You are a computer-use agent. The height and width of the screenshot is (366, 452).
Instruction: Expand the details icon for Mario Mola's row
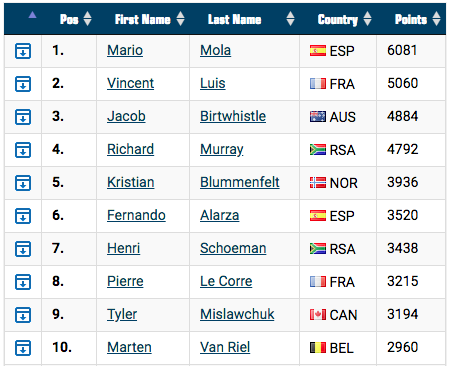23,51
